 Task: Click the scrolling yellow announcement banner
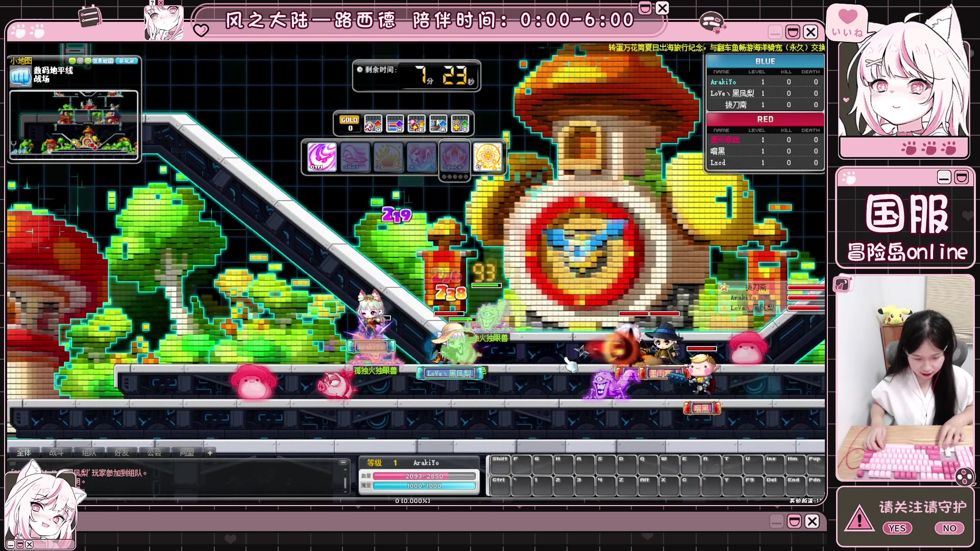point(716,47)
